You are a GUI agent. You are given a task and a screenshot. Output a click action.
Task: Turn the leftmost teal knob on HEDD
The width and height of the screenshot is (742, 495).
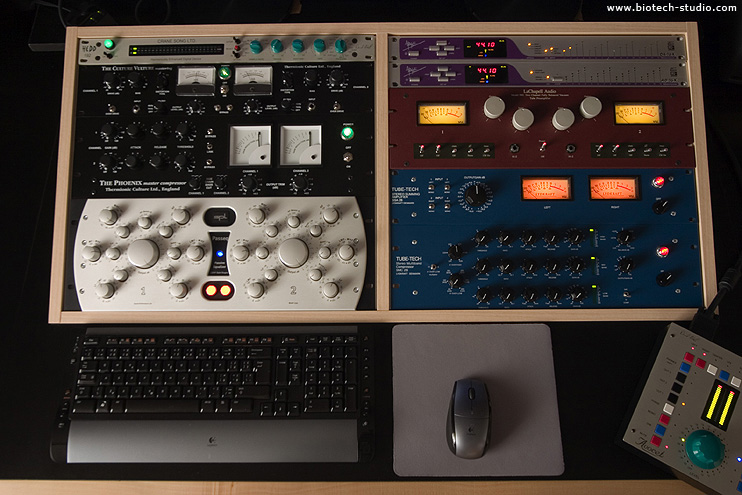pyautogui.click(x=256, y=46)
